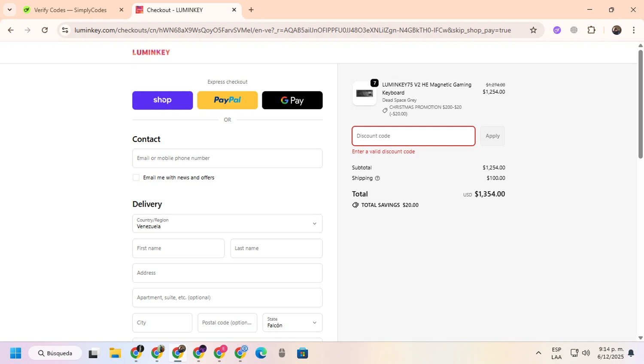
Task: Open the Chrome profile avatar
Action: 617,30
